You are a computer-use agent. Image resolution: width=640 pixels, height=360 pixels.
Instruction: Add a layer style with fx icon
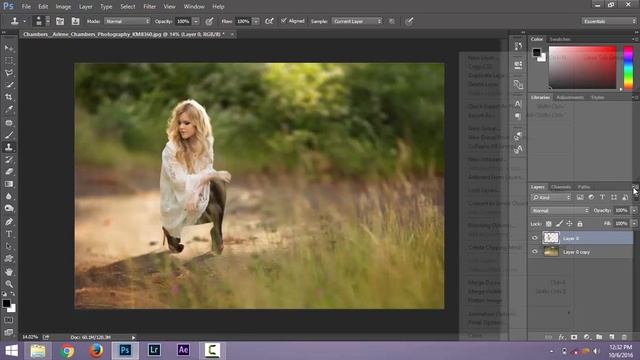pos(562,337)
